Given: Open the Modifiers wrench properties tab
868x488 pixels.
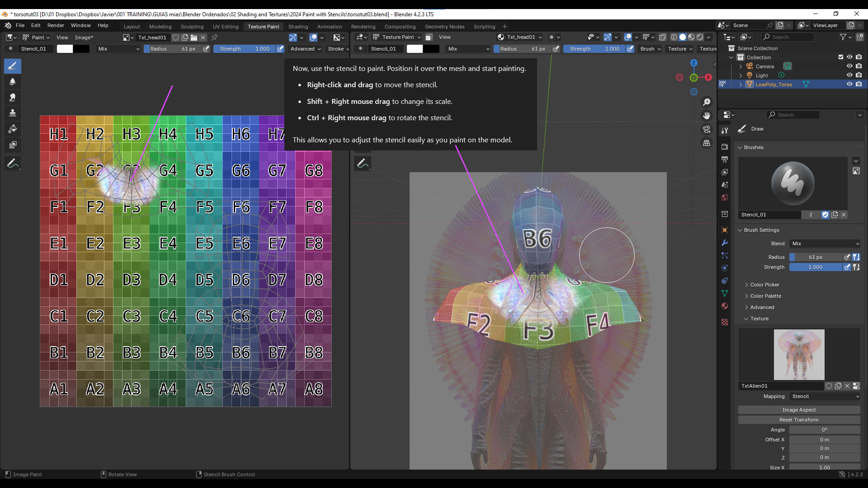Looking at the screenshot, I should (725, 243).
